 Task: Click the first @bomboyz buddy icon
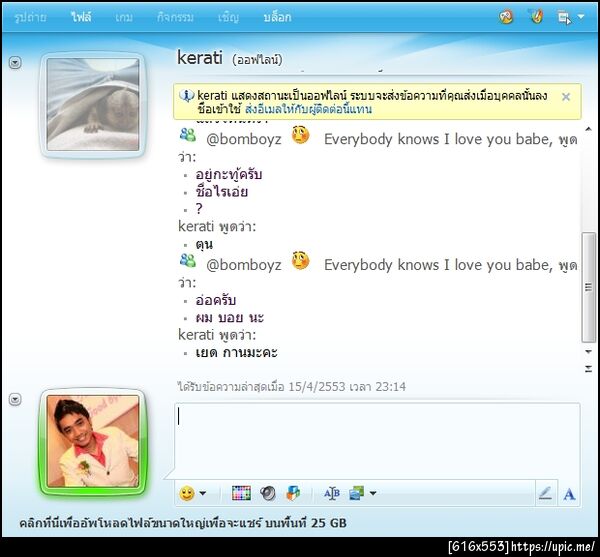(x=188, y=135)
